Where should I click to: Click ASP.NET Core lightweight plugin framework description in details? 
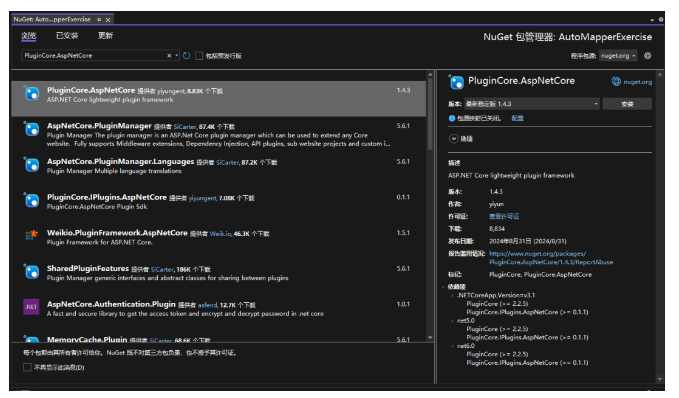[x=511, y=175]
